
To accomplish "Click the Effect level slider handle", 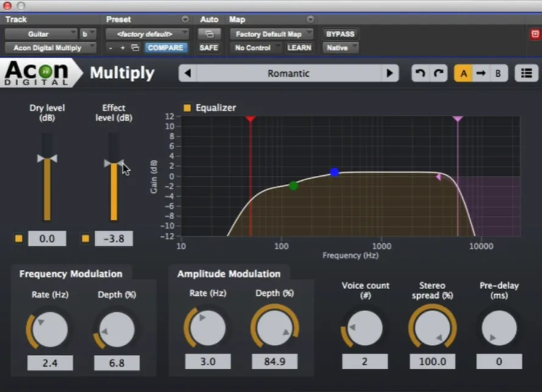I will (x=114, y=163).
